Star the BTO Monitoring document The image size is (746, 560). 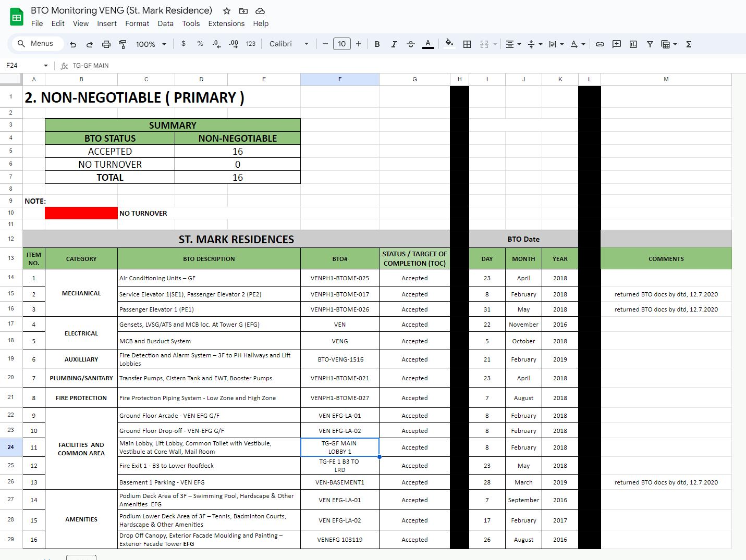[227, 11]
